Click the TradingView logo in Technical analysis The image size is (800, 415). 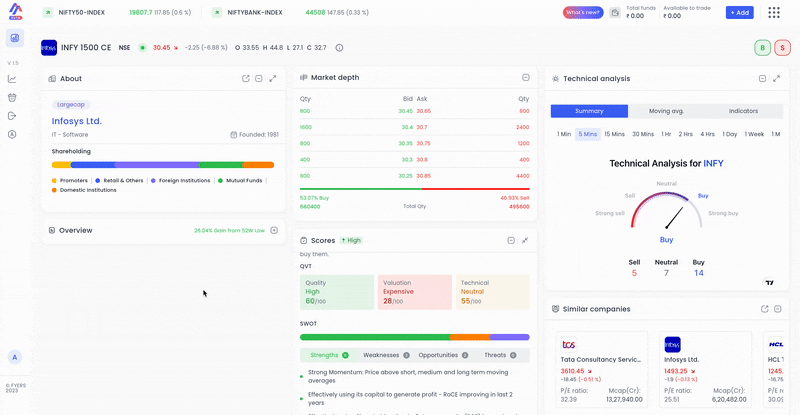pyautogui.click(x=769, y=282)
